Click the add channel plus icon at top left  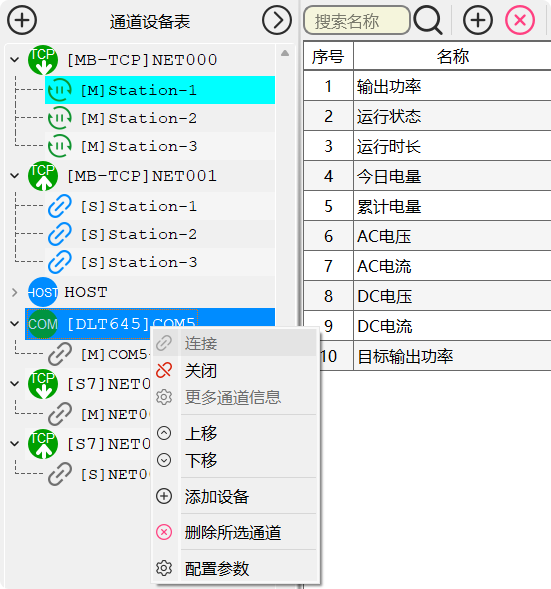tap(22, 20)
